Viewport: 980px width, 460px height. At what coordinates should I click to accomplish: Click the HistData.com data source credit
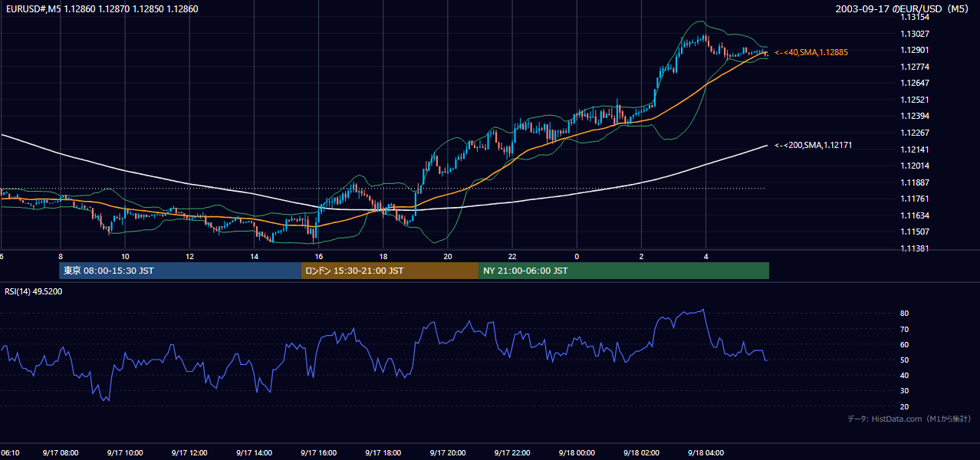(x=909, y=419)
